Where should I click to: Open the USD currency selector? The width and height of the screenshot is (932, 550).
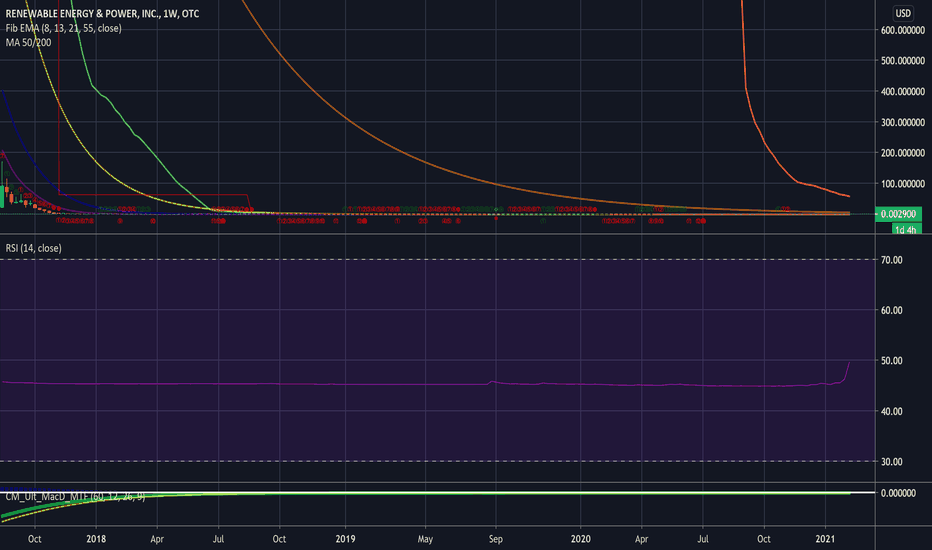pos(903,13)
